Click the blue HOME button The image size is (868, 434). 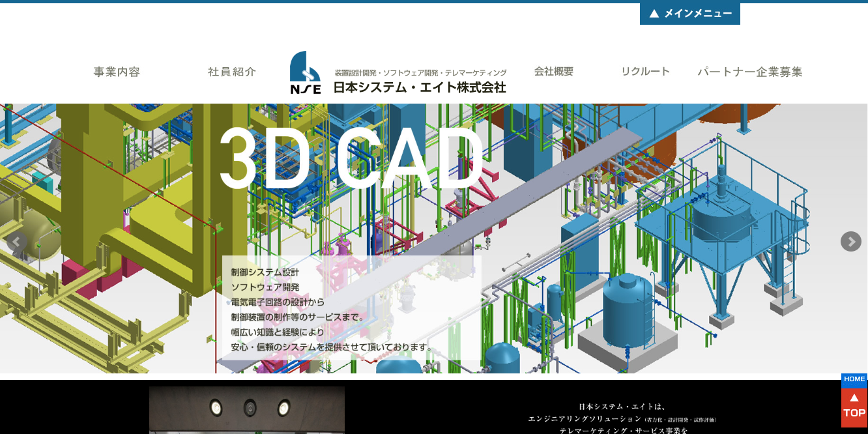pos(854,379)
